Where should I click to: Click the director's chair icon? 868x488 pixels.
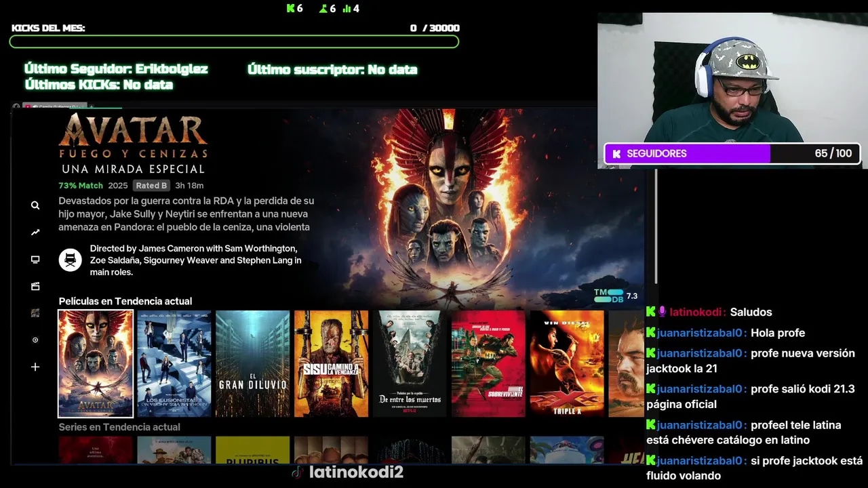(x=71, y=260)
